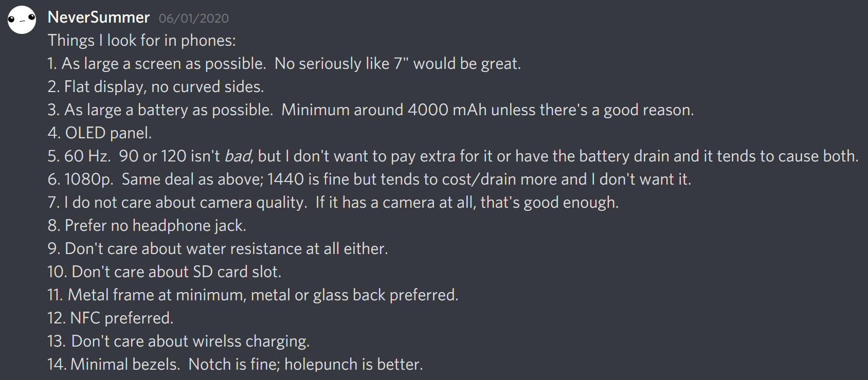Click the line about 4000 mAh battery

(371, 110)
